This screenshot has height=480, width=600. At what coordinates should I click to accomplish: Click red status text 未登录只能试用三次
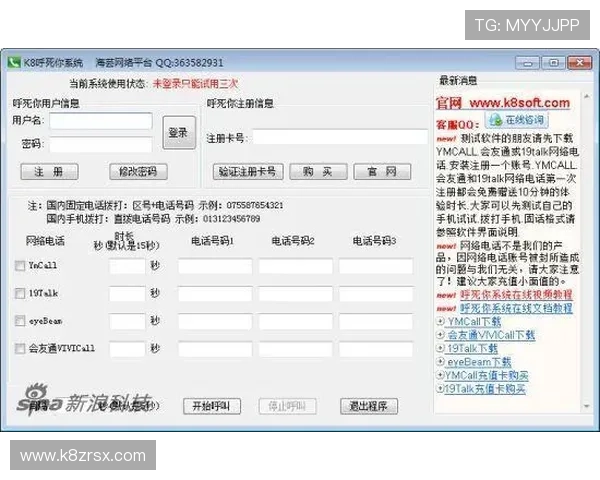tap(195, 83)
